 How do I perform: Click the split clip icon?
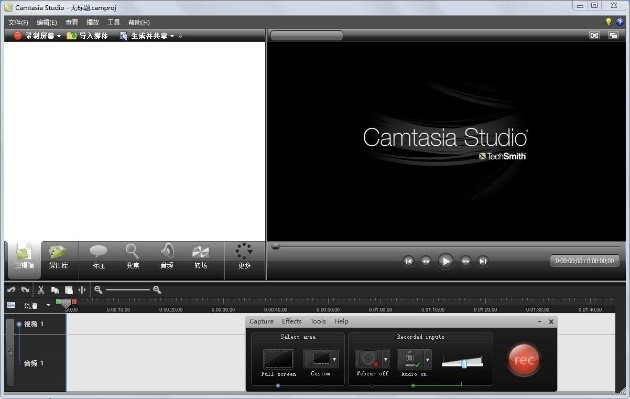pyautogui.click(x=82, y=290)
